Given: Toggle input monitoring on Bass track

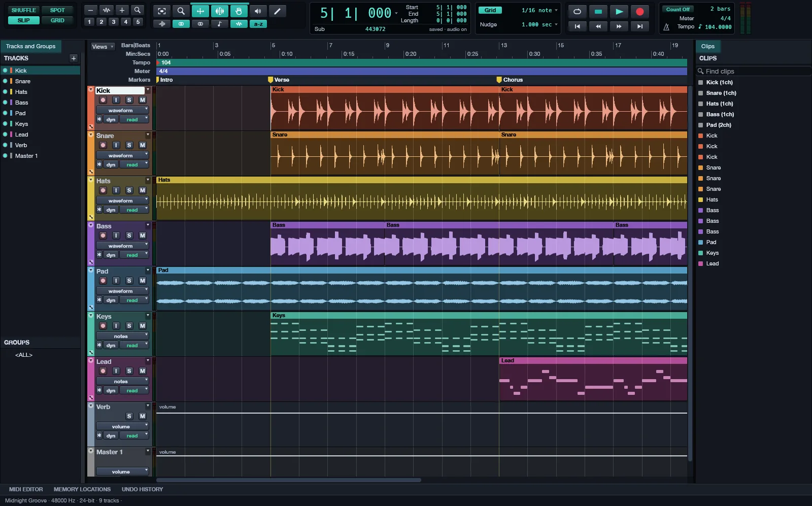Looking at the screenshot, I should [116, 235].
